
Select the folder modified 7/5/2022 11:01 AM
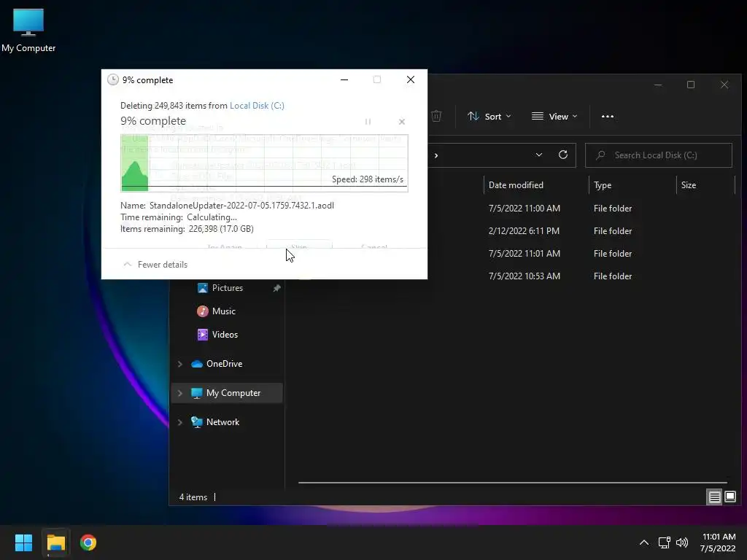click(x=524, y=254)
